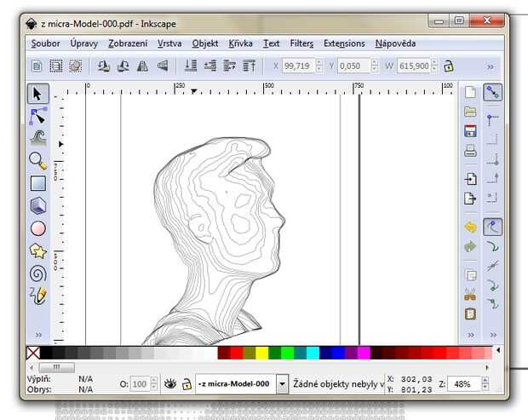The image size is (528, 420).
Task: Open Křivka menu
Action: click(x=240, y=43)
